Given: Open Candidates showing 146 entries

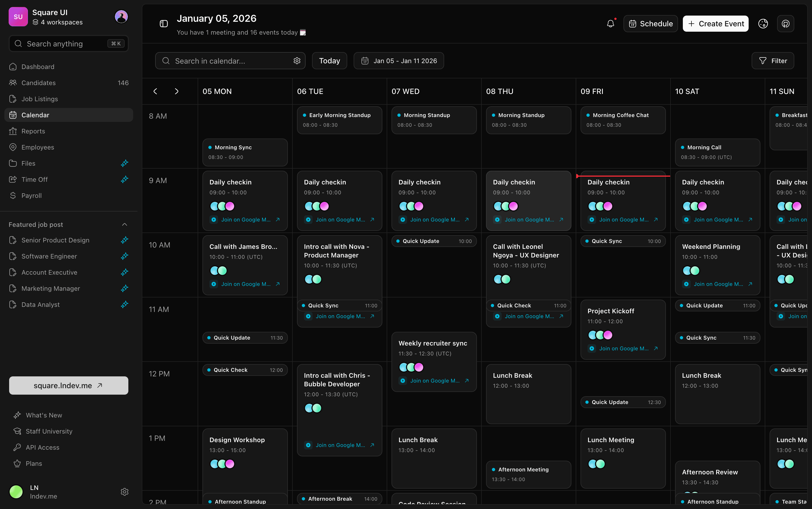Looking at the screenshot, I should 38,82.
